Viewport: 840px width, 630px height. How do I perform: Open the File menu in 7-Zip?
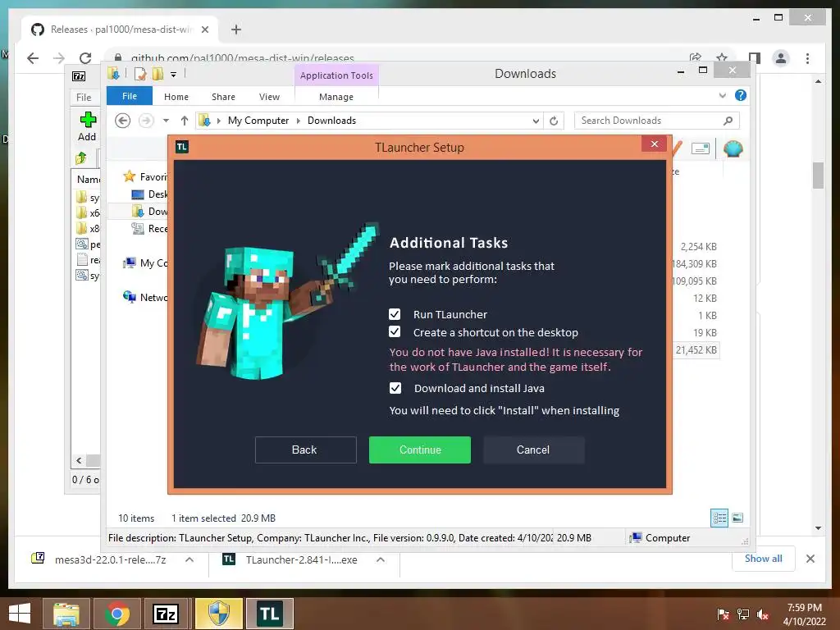(x=84, y=97)
